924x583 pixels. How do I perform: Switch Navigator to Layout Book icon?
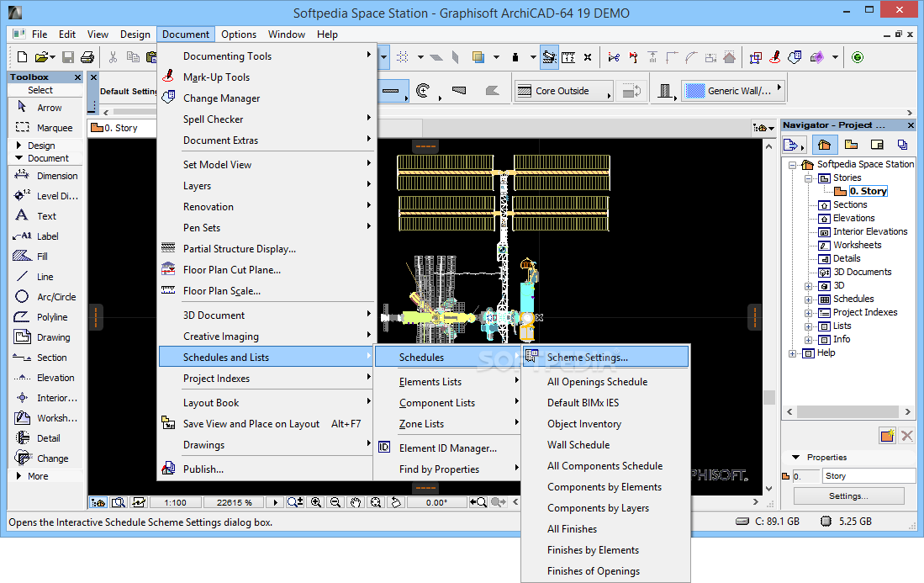[877, 145]
